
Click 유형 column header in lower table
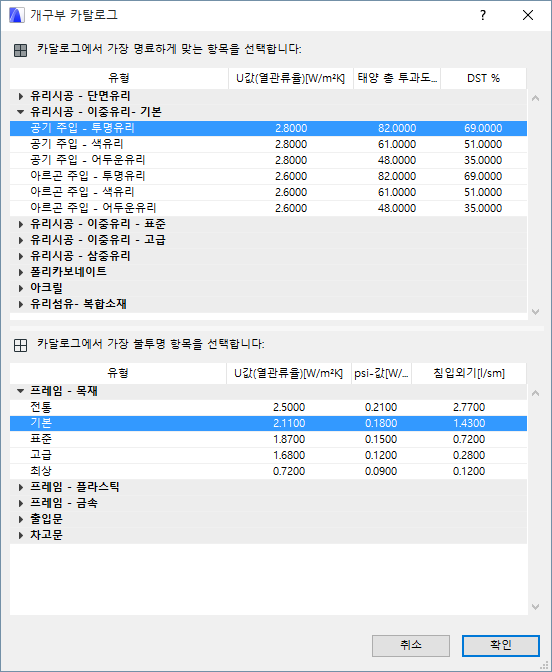[118, 373]
